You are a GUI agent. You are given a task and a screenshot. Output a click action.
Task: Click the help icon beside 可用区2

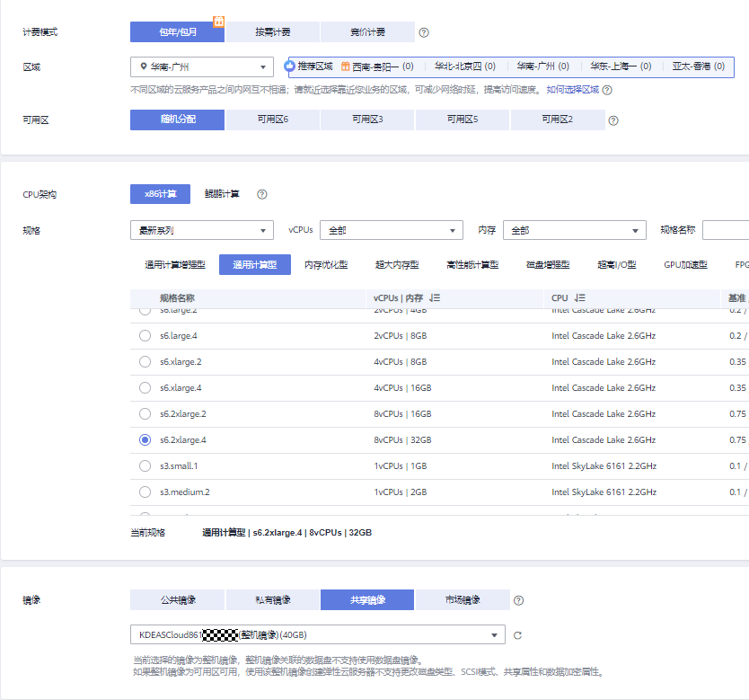[613, 119]
